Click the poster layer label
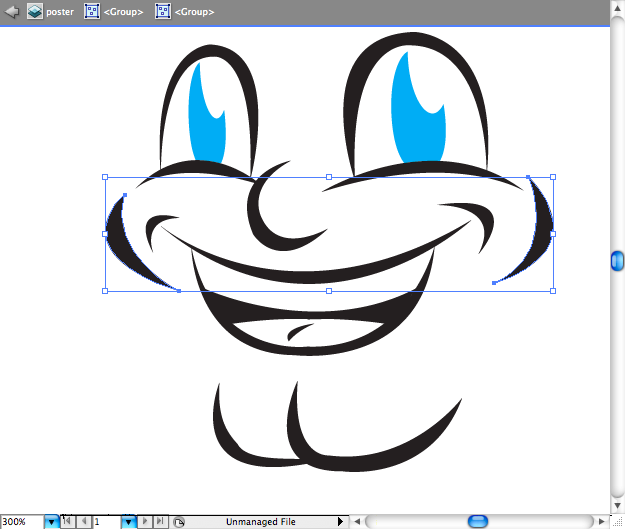 (x=60, y=12)
